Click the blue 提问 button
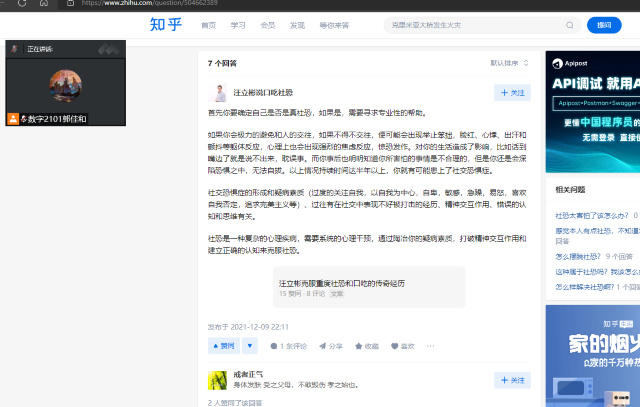640x407 pixels. pos(604,25)
